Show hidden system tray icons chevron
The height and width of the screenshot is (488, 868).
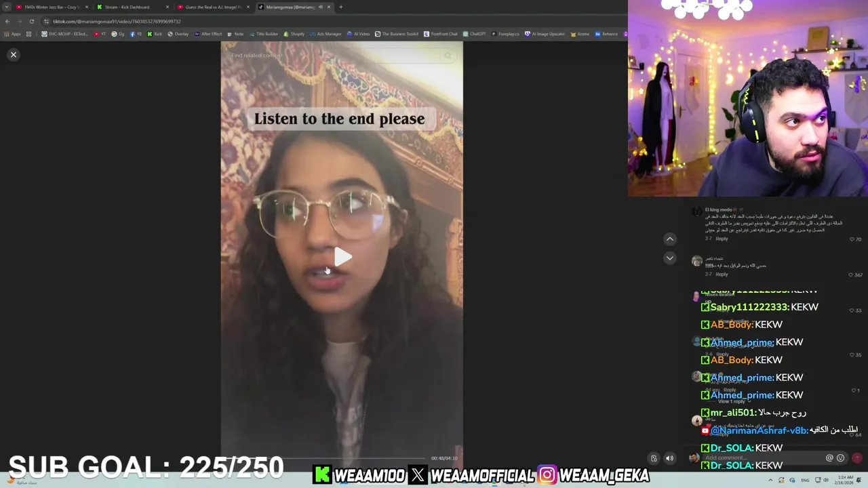pos(770,480)
